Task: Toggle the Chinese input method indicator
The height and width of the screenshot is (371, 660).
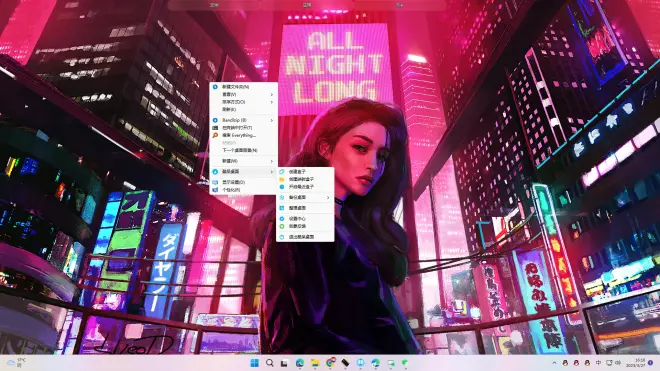Action: 598,363
